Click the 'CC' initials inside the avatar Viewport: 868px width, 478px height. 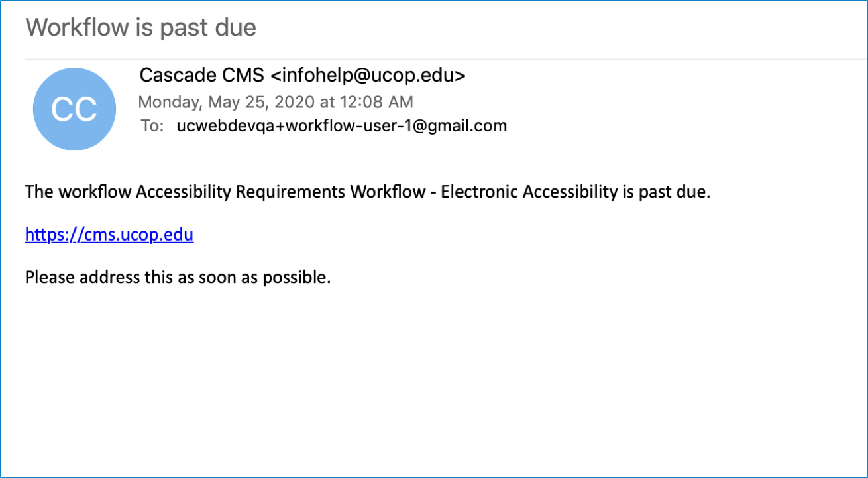pos(74,109)
